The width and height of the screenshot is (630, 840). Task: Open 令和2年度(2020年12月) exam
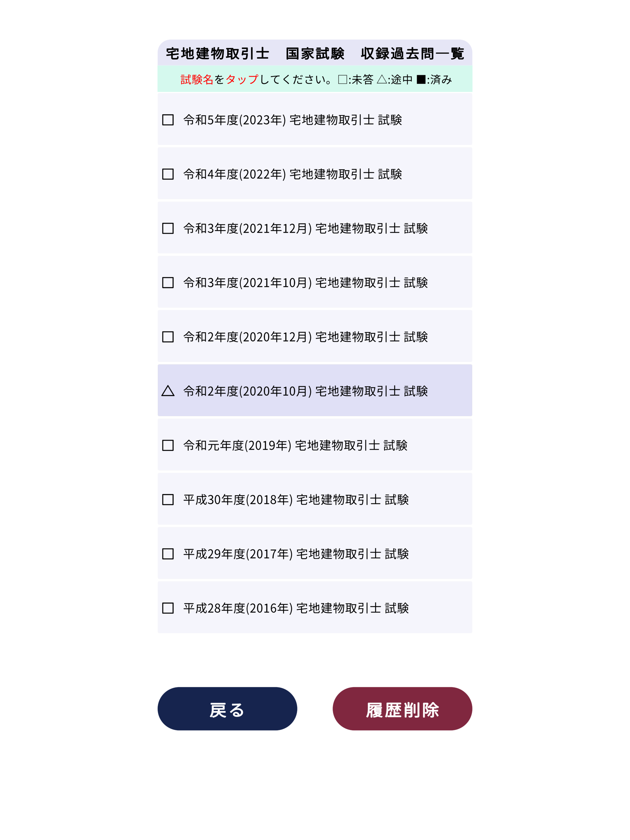[x=315, y=336]
